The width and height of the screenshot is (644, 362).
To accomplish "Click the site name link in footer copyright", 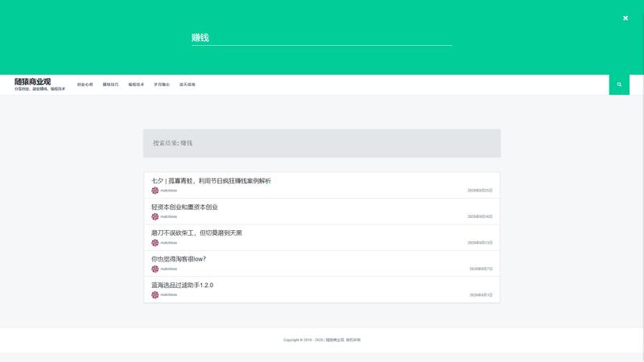I will (x=335, y=339).
